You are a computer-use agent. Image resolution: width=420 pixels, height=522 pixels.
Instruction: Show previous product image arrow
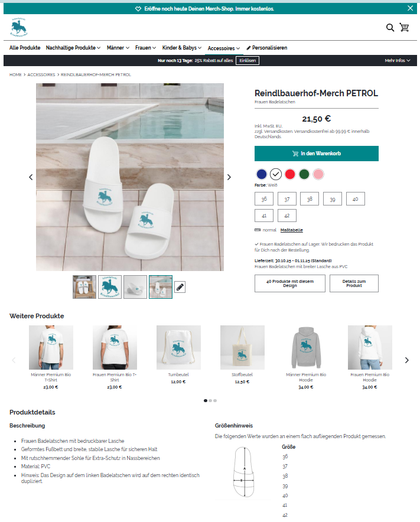[31, 177]
